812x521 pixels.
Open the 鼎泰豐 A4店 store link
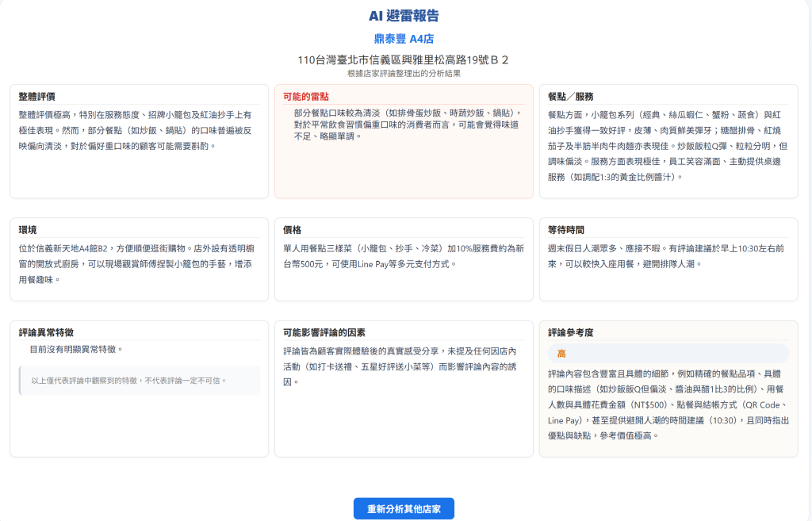[x=404, y=39]
